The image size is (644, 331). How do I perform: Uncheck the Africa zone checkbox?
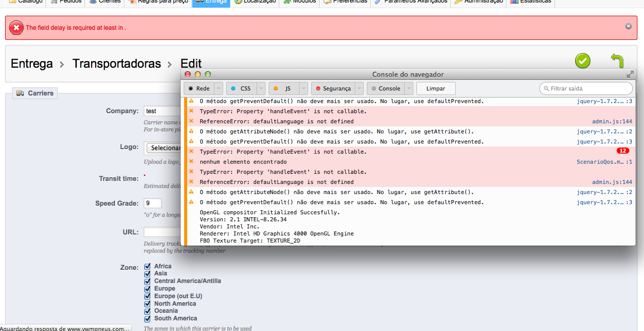pos(148,266)
